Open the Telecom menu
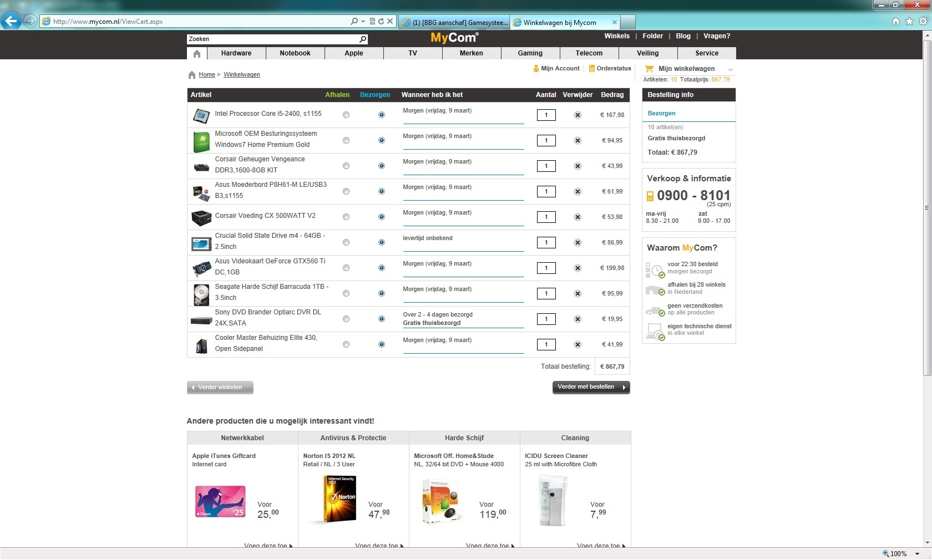This screenshot has height=560, width=932. point(589,53)
